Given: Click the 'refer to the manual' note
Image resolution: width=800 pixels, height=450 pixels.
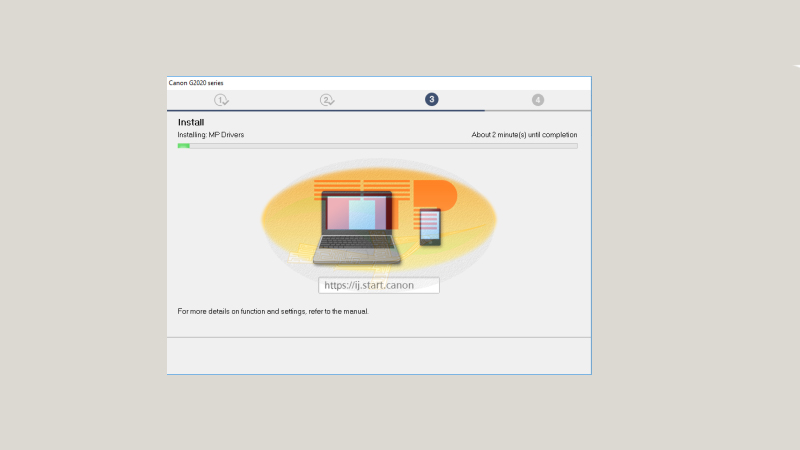Looking at the screenshot, I should [273, 311].
